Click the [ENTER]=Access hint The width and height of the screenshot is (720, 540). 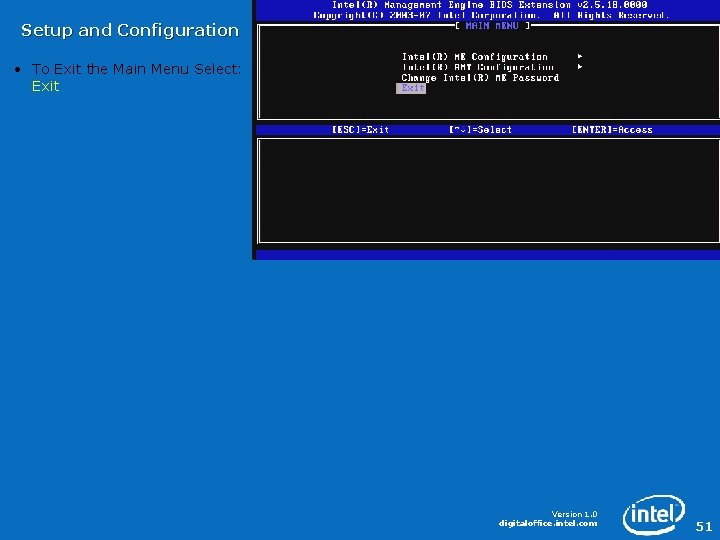612,130
